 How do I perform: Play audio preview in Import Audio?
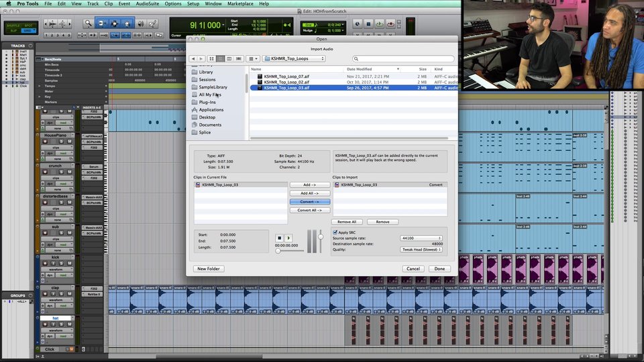coord(288,238)
